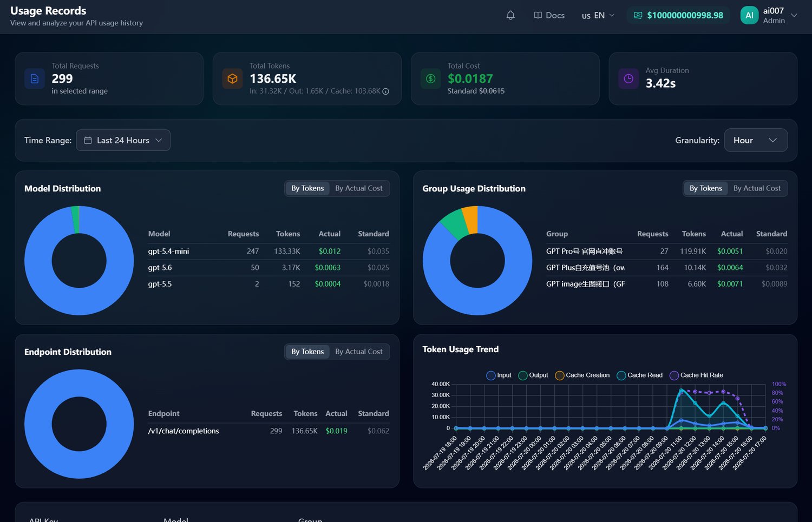Toggle Cache Creation legend series
Viewport: 812px width, 522px height.
(x=582, y=375)
